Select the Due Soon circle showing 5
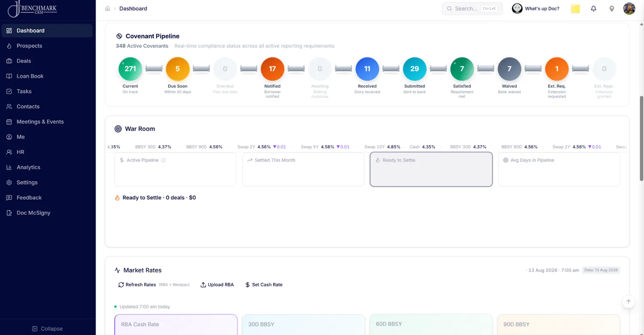 [x=178, y=69]
